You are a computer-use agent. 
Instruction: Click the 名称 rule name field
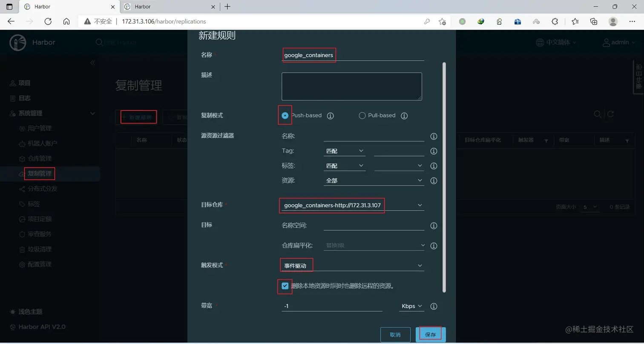[353, 55]
